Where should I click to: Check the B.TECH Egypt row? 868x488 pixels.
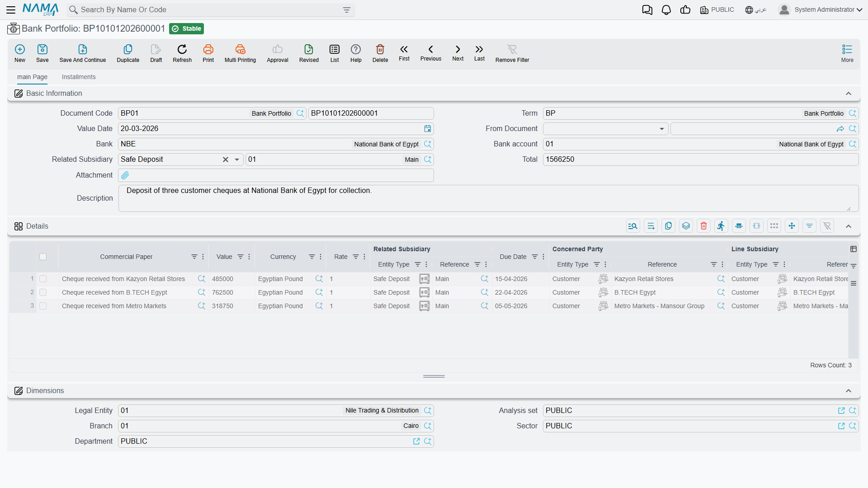43,292
